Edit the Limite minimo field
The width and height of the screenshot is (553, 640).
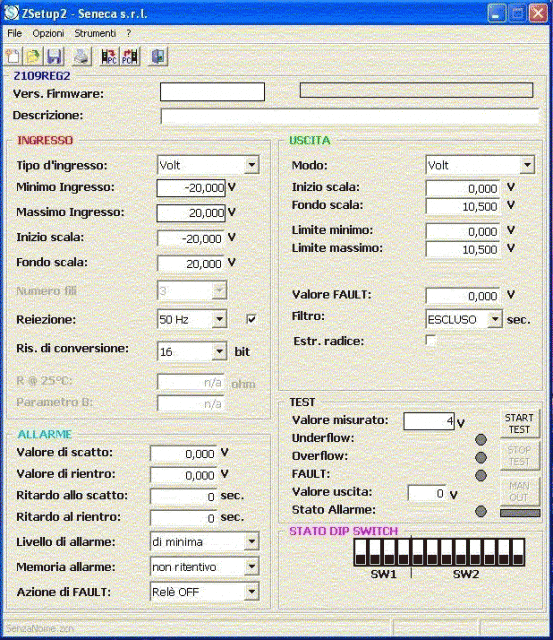463,231
